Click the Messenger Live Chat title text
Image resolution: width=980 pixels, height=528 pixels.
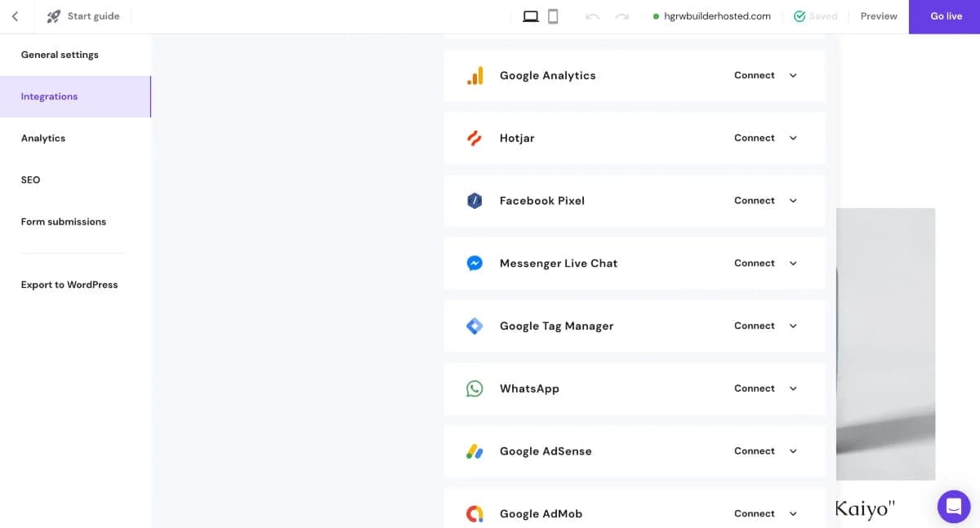tap(559, 264)
